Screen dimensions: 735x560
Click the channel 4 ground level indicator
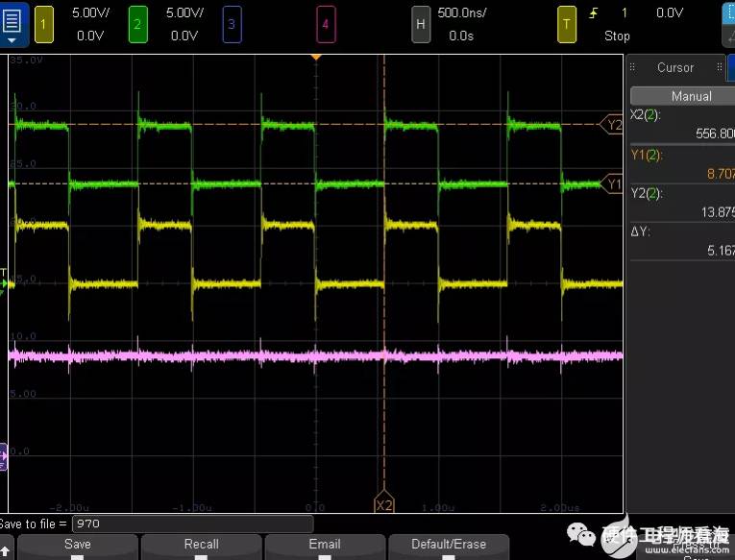[3, 456]
